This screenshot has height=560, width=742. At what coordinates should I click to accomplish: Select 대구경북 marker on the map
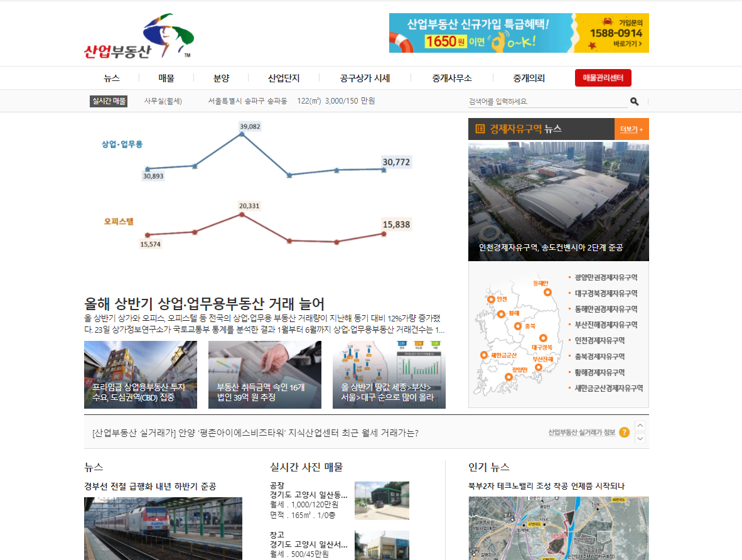[543, 338]
